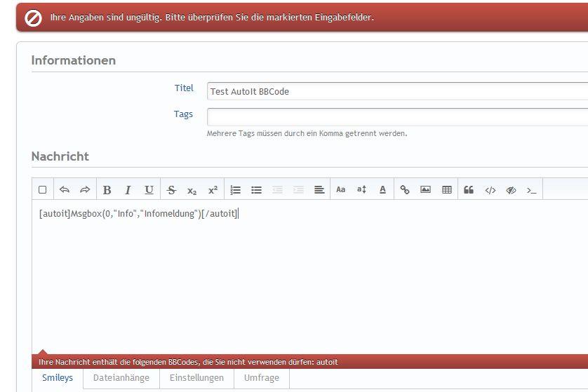Open the font size dropdown
This screenshot has width=588, height=392.
[361, 189]
